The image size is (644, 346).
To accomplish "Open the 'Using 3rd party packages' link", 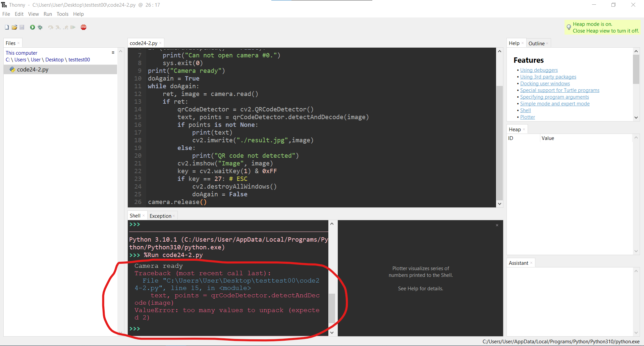I will point(548,77).
